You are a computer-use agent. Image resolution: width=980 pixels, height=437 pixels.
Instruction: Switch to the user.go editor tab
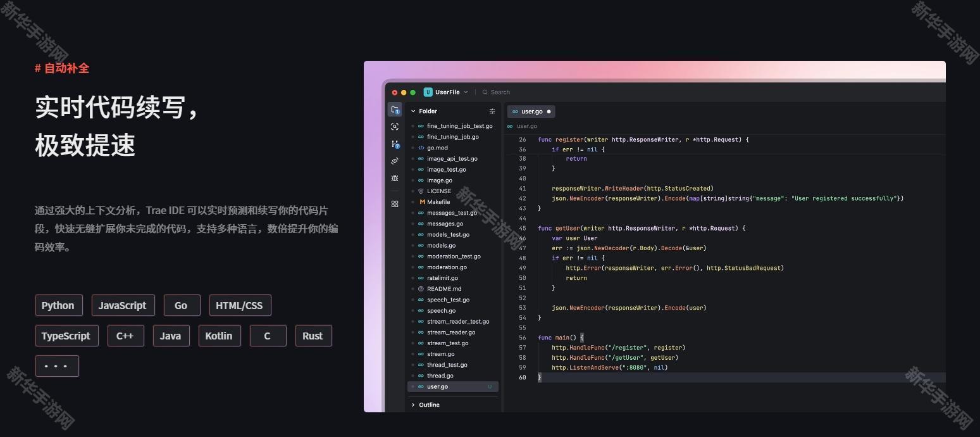[x=531, y=111]
